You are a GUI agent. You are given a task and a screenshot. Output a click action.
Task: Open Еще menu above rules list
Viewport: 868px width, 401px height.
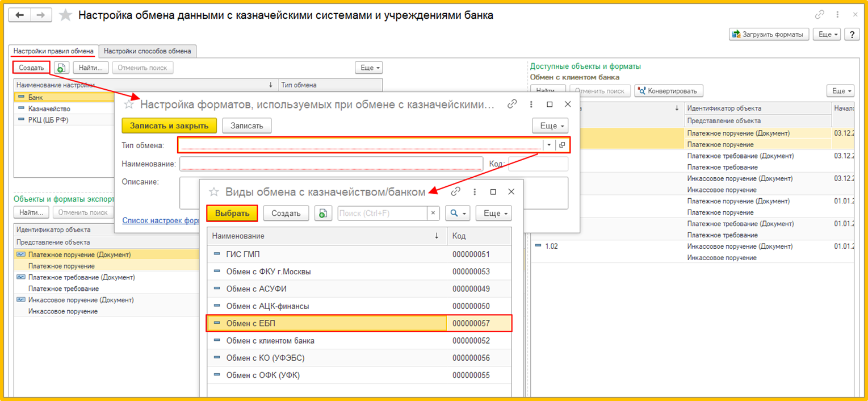(369, 68)
